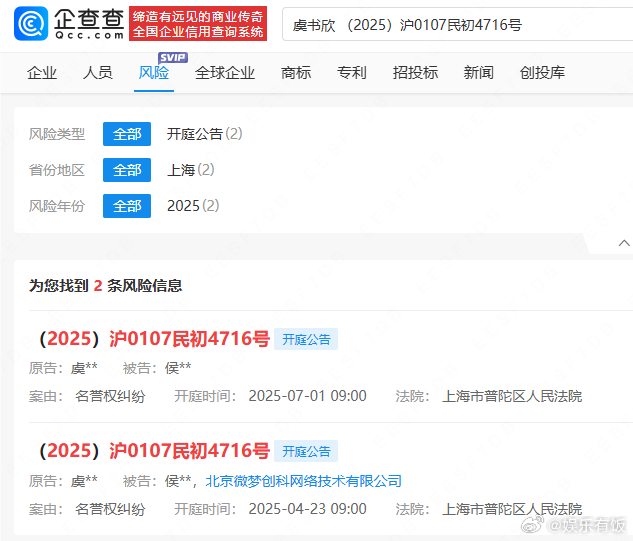Focus the search box with case number
The image size is (633, 541).
[x=457, y=24]
